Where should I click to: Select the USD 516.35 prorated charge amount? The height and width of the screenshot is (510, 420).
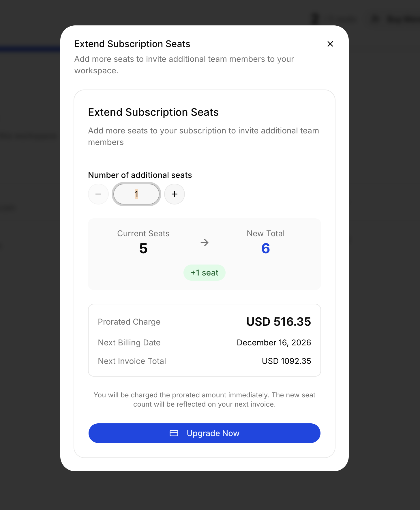point(278,322)
